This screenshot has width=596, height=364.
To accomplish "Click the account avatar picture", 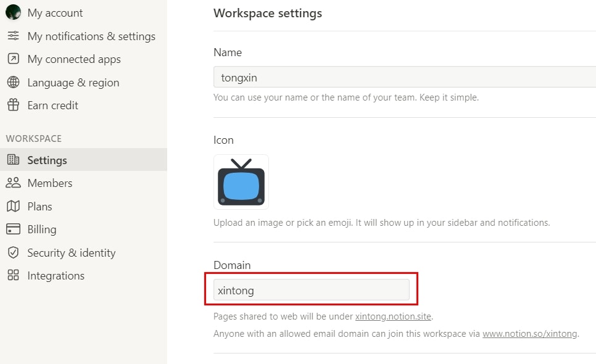I will coord(13,12).
